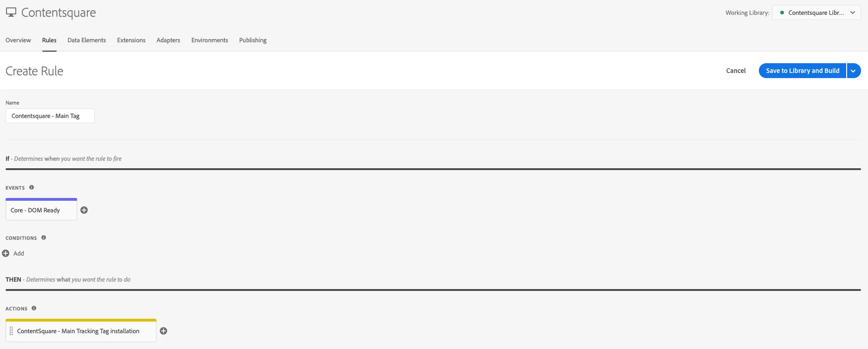Open the Working Library dropdown
Viewport: 868px width, 349px height.
click(816, 13)
